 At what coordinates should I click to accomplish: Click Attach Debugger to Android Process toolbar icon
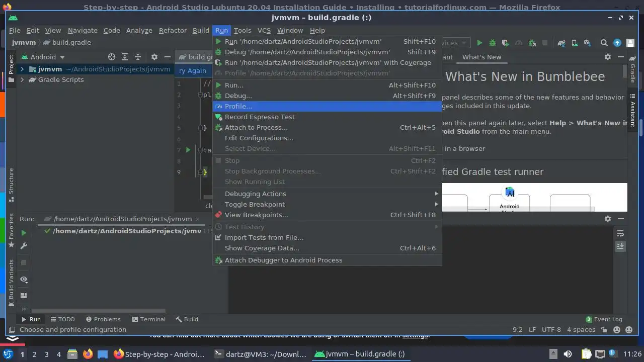click(x=532, y=43)
